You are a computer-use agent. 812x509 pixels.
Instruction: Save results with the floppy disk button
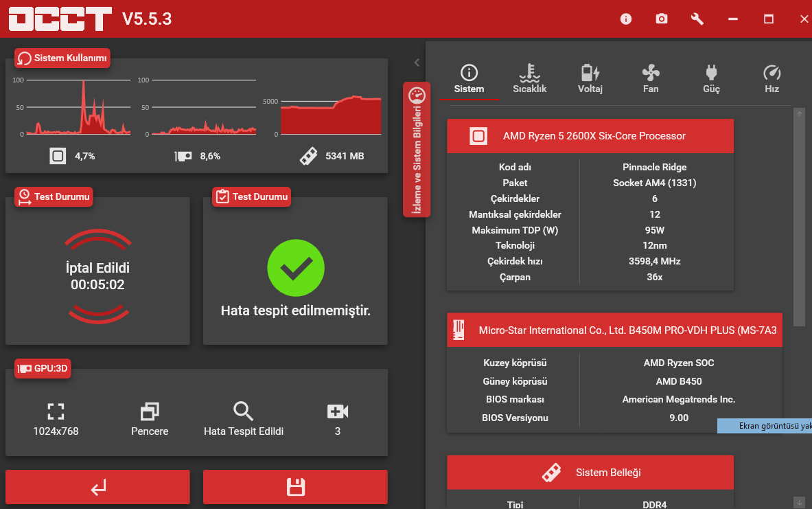[295, 487]
